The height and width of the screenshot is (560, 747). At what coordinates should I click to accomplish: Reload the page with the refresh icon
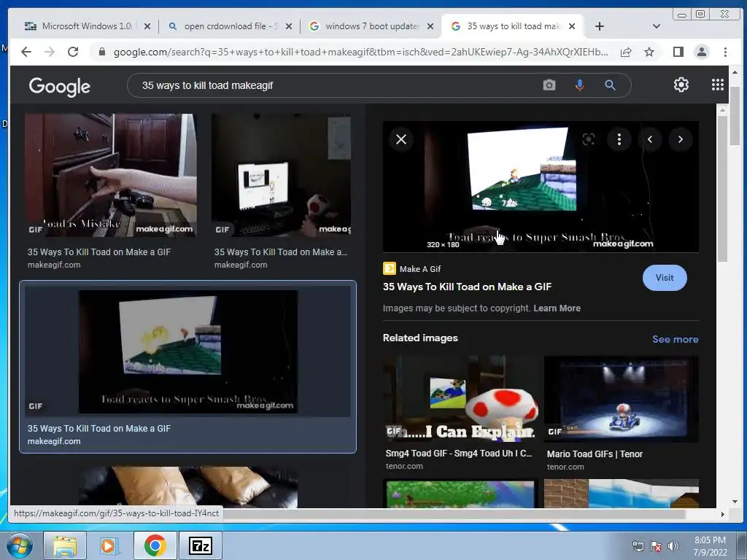[73, 52]
